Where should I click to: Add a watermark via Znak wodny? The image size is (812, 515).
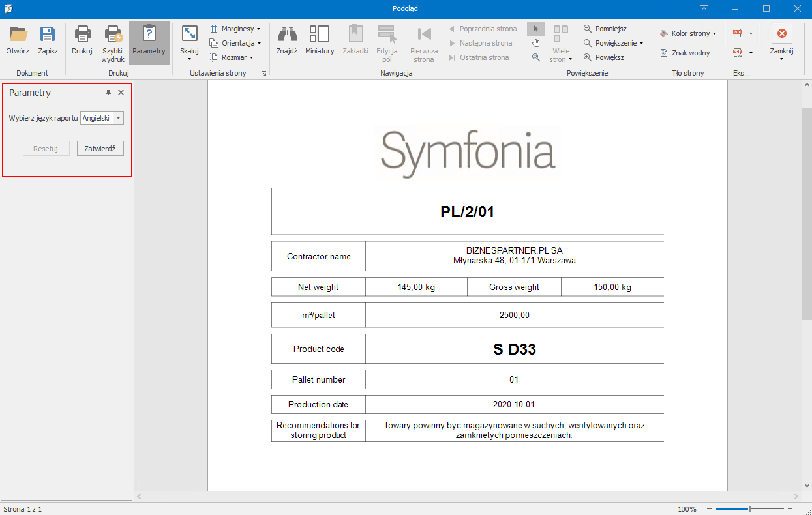click(685, 53)
